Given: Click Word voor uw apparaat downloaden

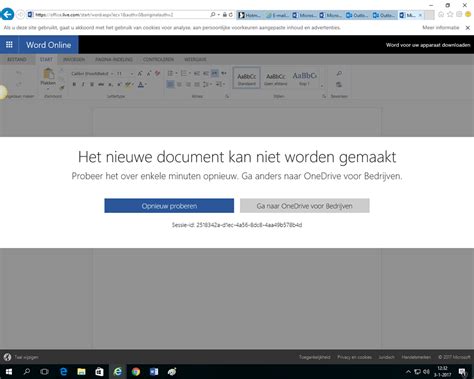Looking at the screenshot, I should click(x=428, y=45).
